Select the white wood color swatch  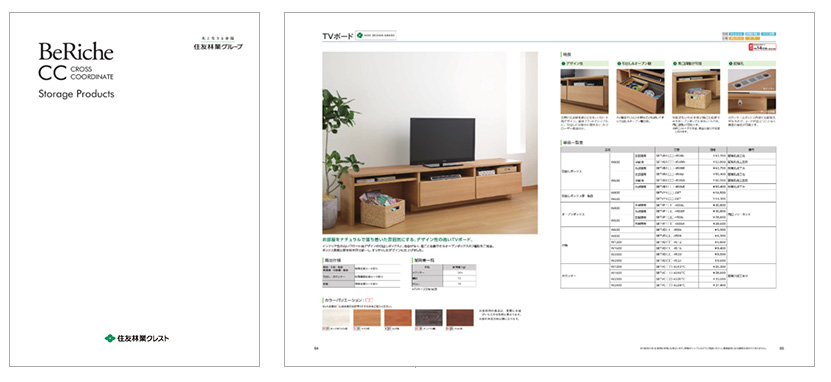coord(336,317)
